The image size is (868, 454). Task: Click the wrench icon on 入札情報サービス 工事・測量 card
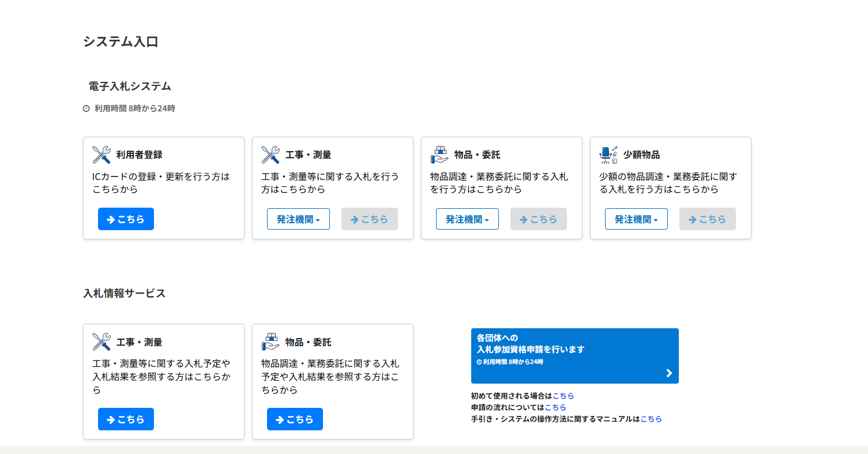click(x=100, y=342)
